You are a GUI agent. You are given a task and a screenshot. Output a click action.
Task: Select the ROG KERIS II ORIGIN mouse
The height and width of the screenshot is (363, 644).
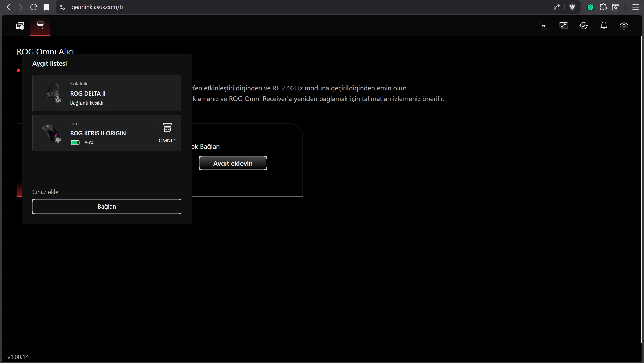coord(107,133)
